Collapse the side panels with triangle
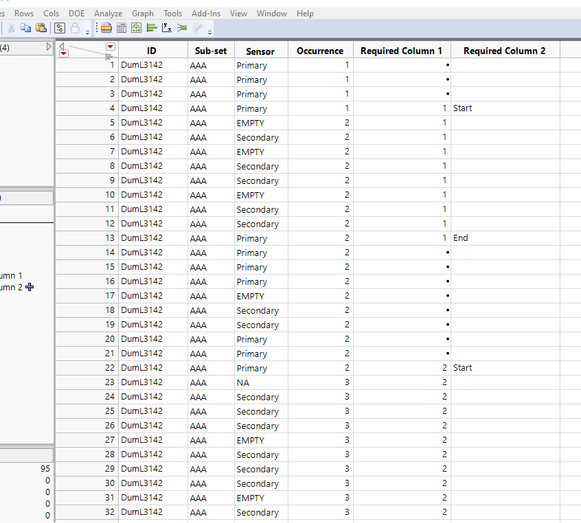Image resolution: width=581 pixels, height=523 pixels. (62, 46)
